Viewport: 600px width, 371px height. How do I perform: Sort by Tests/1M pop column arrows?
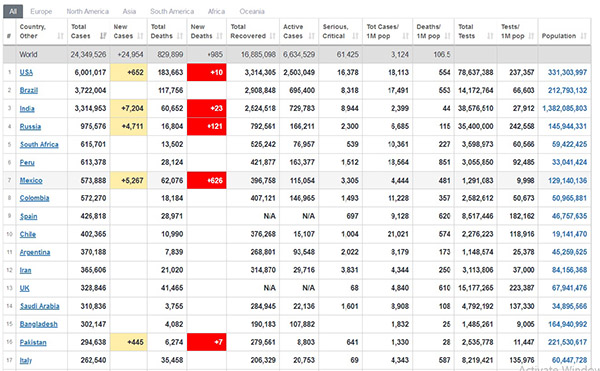(x=531, y=36)
